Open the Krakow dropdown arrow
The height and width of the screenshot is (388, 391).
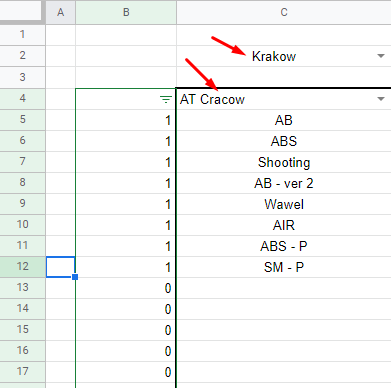tap(381, 56)
